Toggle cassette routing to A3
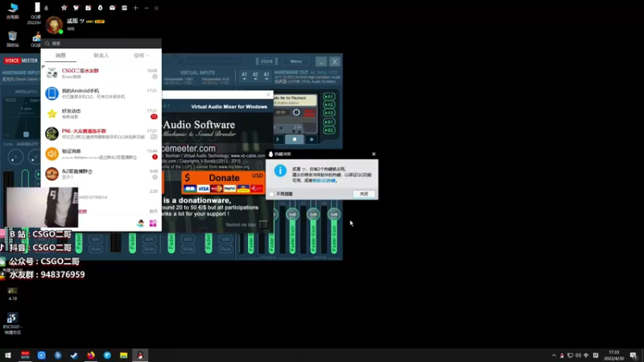 [329, 113]
